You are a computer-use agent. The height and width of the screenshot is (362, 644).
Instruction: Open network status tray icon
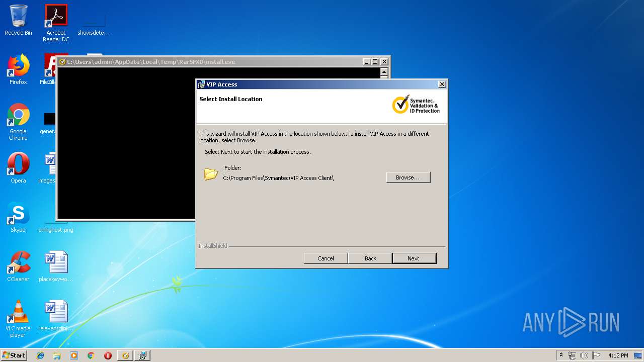point(572,355)
